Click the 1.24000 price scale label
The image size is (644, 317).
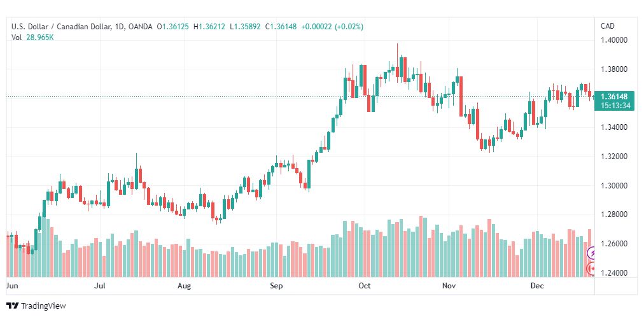click(x=614, y=273)
